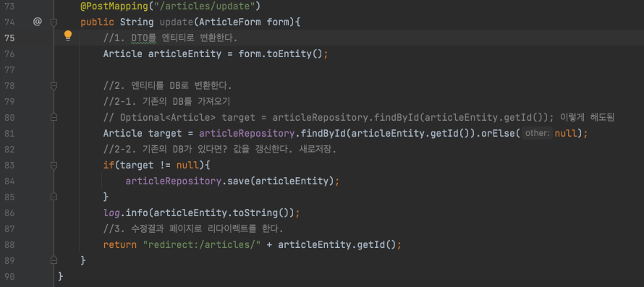
Task: Click the null argument on line 81
Action: pos(566,134)
